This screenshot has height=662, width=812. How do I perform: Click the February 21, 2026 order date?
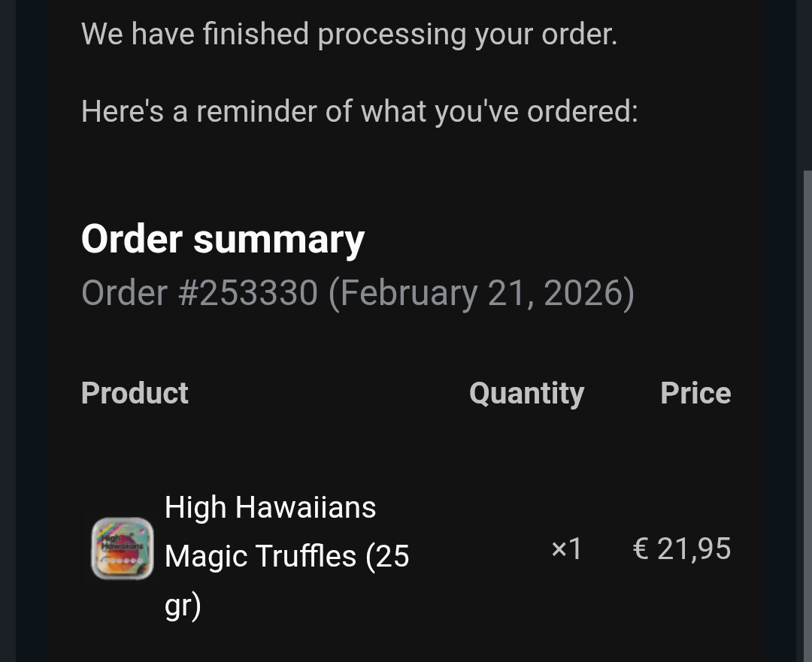[481, 293]
